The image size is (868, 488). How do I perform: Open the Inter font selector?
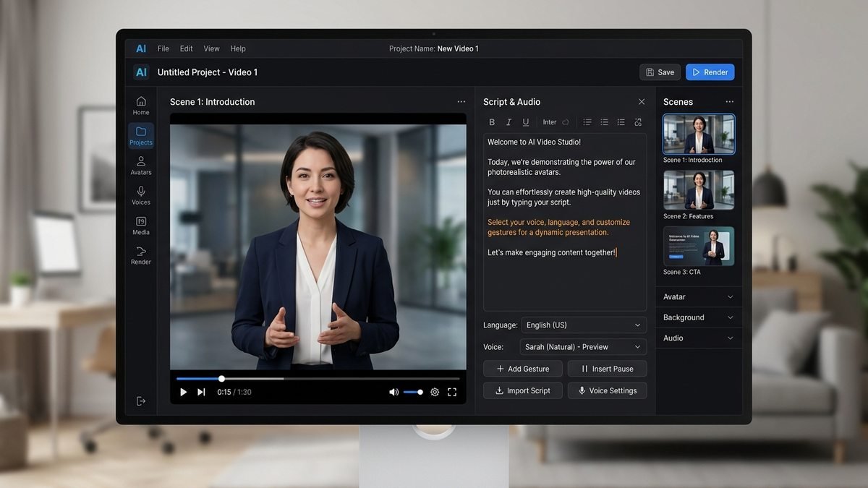[x=556, y=122]
